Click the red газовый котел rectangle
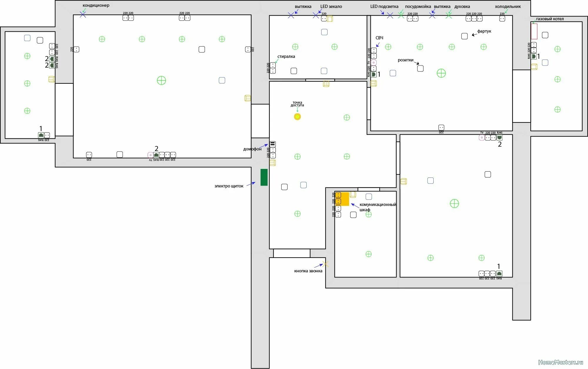This screenshot has height=369, width=588. [534, 31]
